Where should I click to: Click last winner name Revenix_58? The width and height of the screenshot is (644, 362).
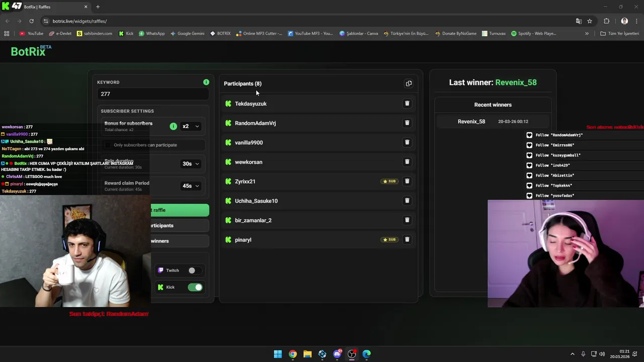[x=516, y=82]
